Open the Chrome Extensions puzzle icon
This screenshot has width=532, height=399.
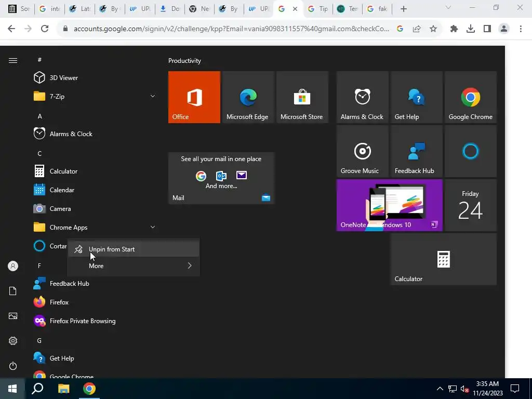click(454, 29)
